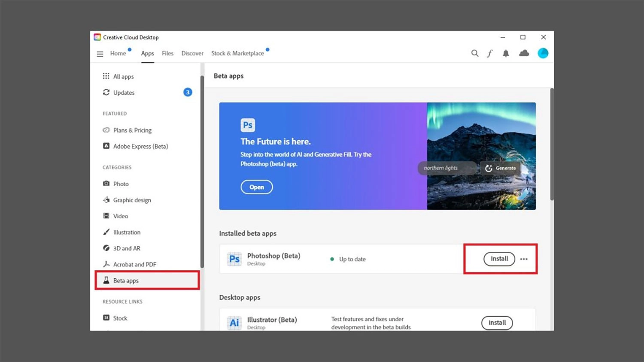Click the aurora image thumbnail in banner
The height and width of the screenshot is (362, 644).
click(481, 156)
